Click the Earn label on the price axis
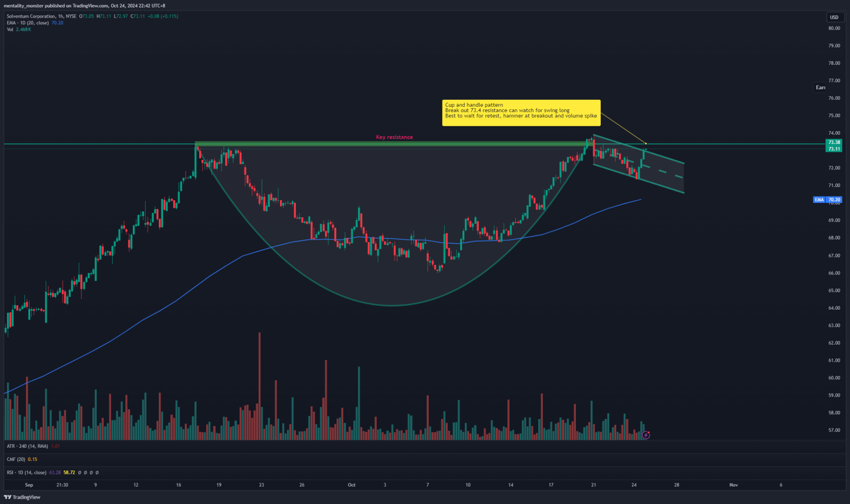 [x=820, y=87]
